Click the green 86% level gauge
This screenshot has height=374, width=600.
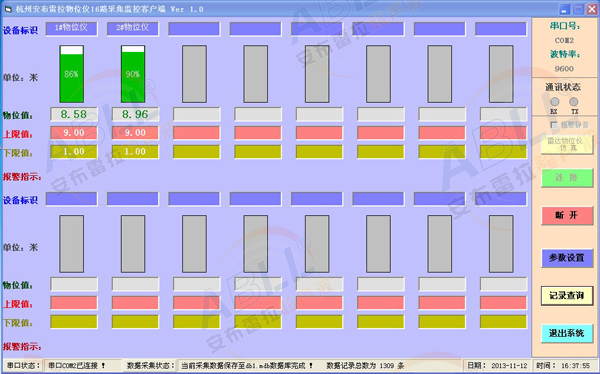(x=72, y=74)
